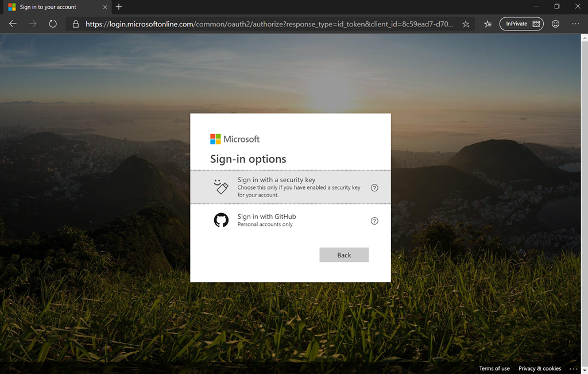Open help for security key sign-in
This screenshot has height=374, width=588.
(374, 188)
